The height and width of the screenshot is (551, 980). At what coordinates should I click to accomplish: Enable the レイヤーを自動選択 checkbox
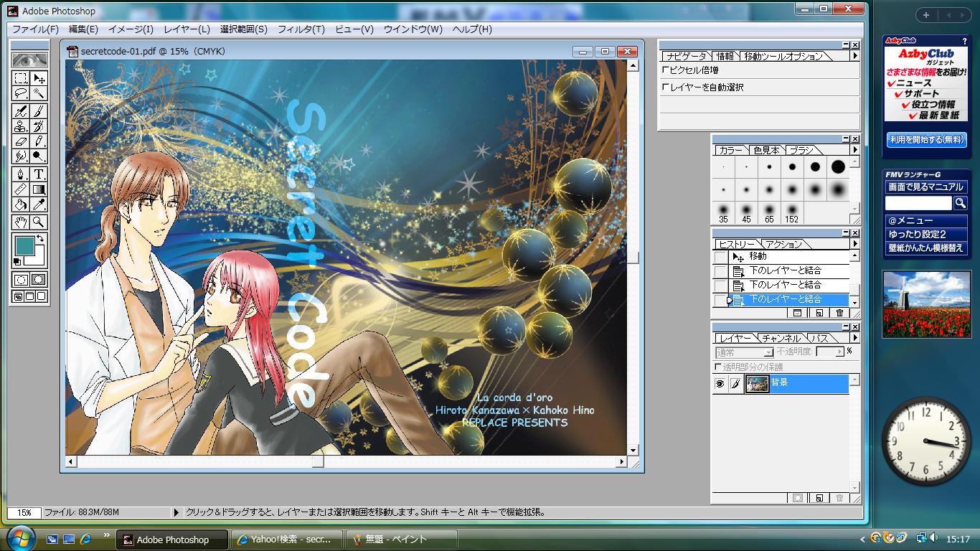point(665,87)
